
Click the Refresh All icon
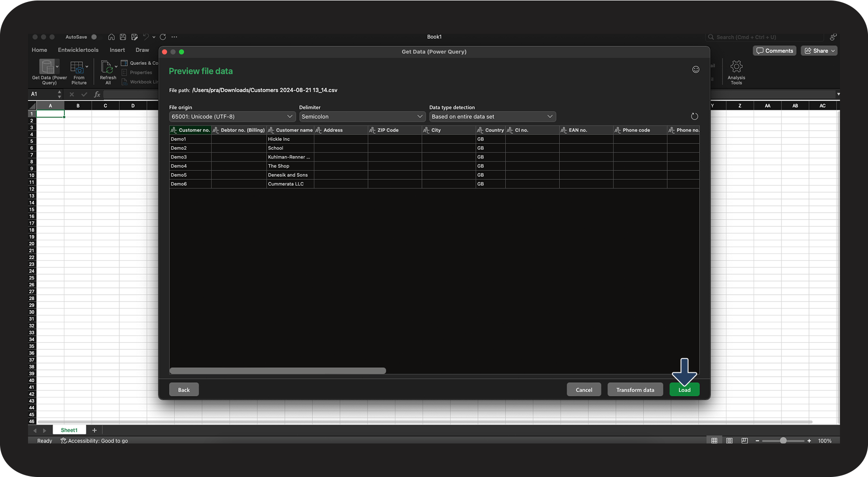107,67
